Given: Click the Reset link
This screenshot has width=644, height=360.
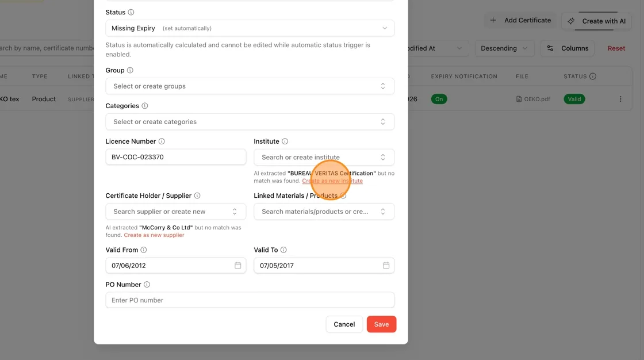Looking at the screenshot, I should point(616,48).
